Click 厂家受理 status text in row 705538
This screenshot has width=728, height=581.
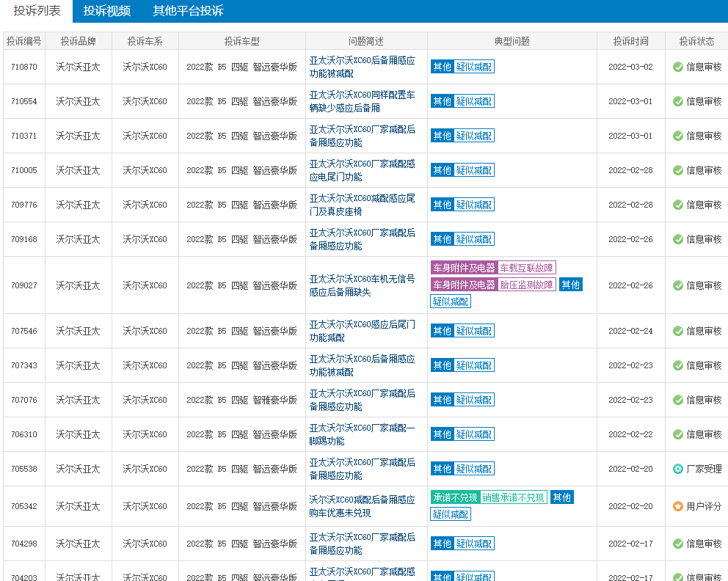pyautogui.click(x=704, y=469)
